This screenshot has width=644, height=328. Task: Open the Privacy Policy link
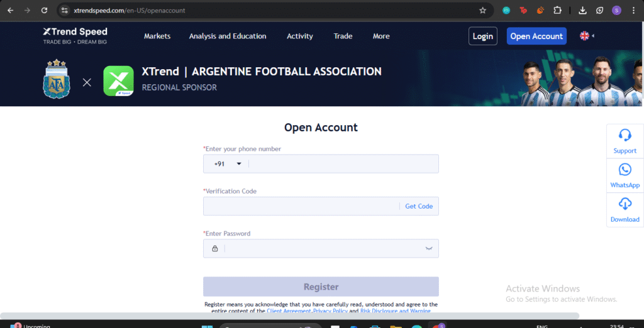click(330, 311)
